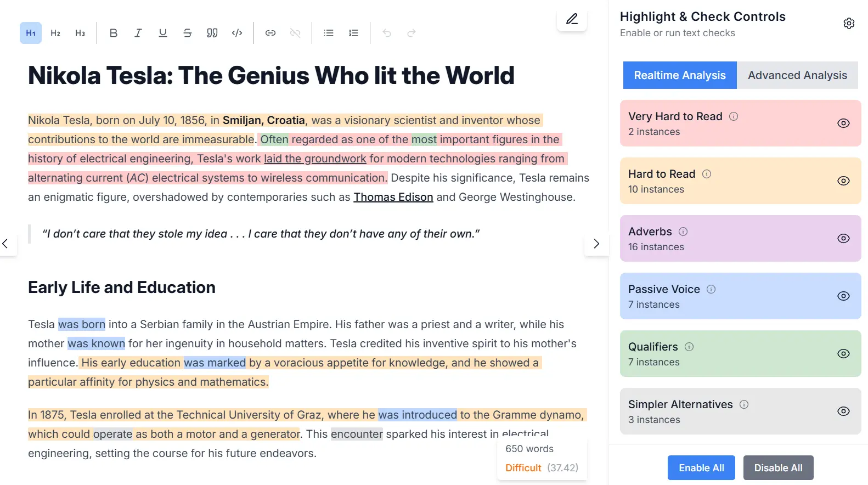Viewport: 868px width, 485px height.
Task: Toggle Passive Voice highlight visibility
Action: [843, 296]
